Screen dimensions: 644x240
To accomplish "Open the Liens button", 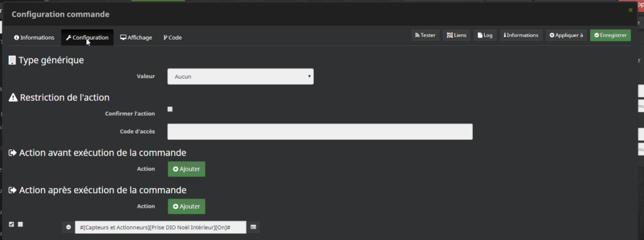I will (457, 35).
